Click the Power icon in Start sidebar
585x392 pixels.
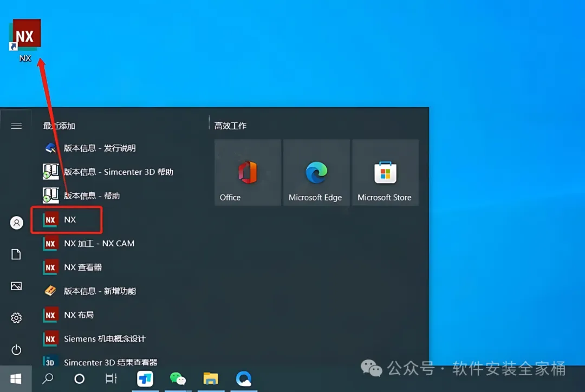(x=16, y=350)
